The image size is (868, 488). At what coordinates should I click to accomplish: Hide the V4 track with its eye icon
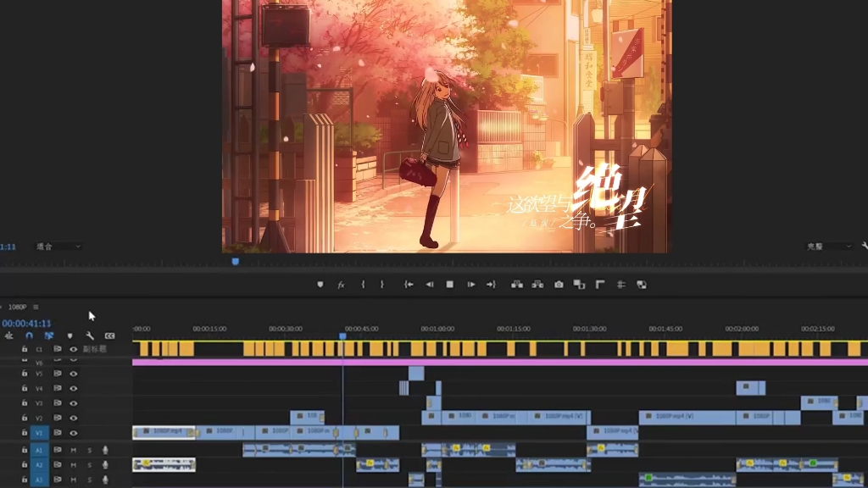point(73,388)
